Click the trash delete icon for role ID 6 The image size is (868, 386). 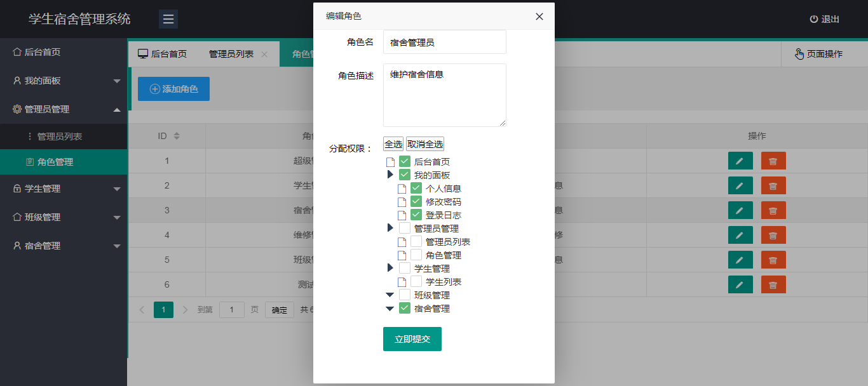(772, 284)
